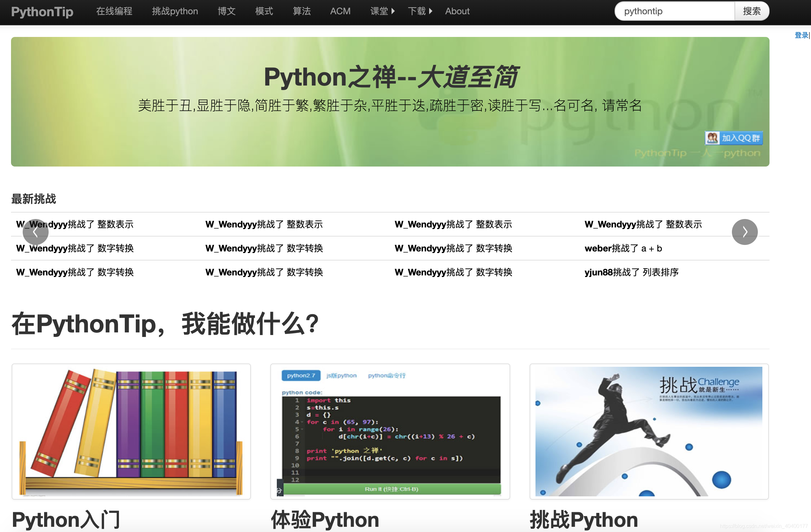This screenshot has width=811, height=532.
Task: Expand the 课堂 dropdown menu
Action: 382,11
